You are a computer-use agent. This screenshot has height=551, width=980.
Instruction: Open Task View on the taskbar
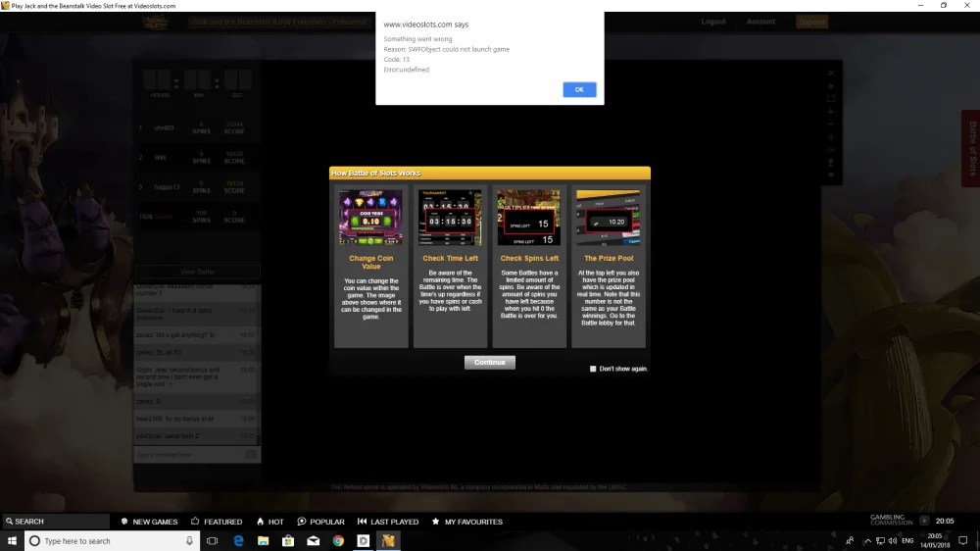click(212, 540)
